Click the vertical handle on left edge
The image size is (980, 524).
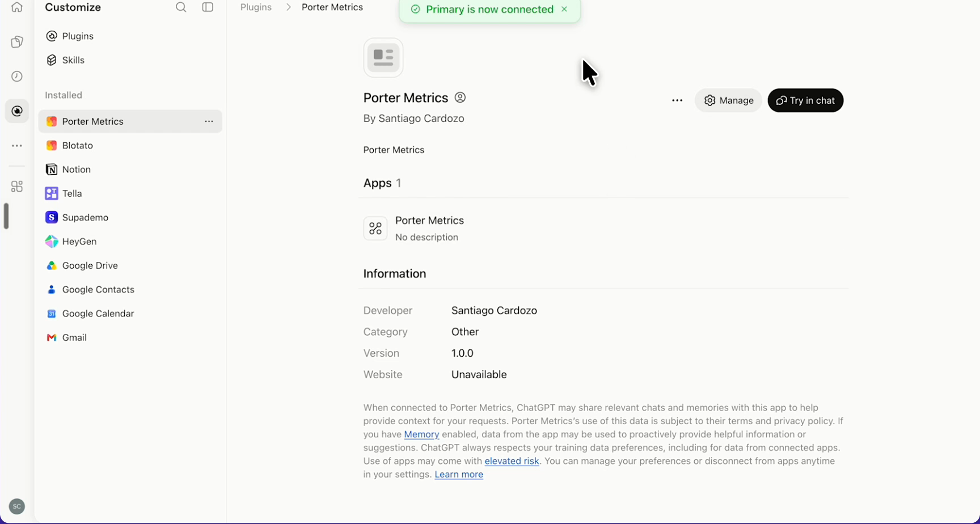[6, 216]
